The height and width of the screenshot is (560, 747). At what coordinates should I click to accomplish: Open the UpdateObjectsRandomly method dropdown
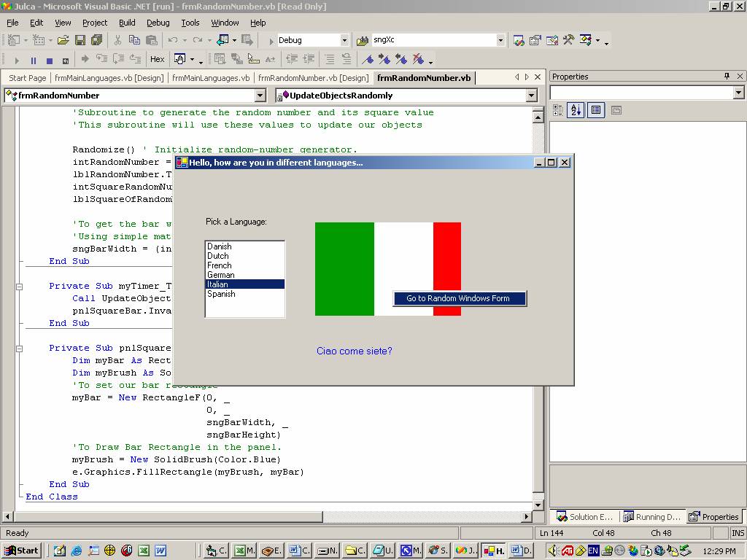tap(531, 96)
